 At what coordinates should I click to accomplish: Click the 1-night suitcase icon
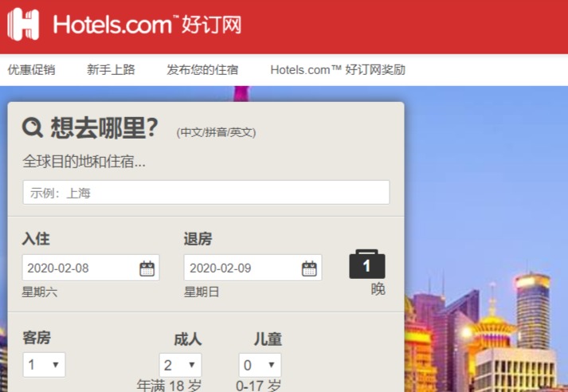click(367, 264)
